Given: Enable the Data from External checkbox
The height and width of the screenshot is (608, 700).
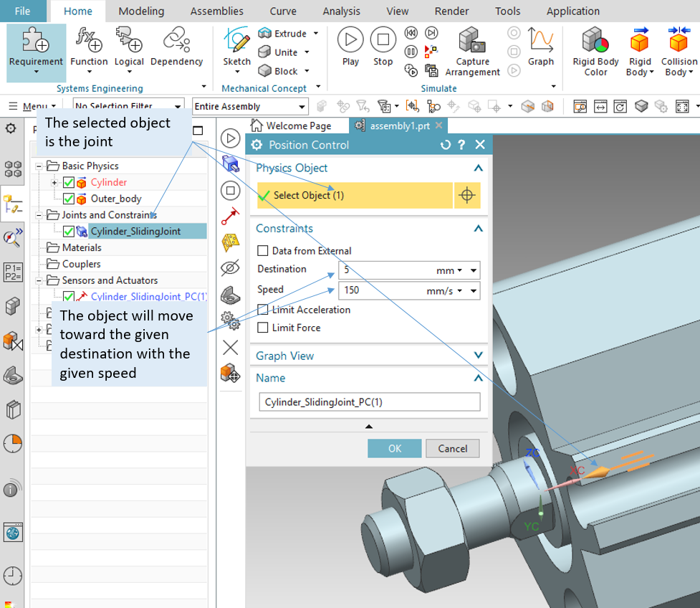Looking at the screenshot, I should (264, 251).
